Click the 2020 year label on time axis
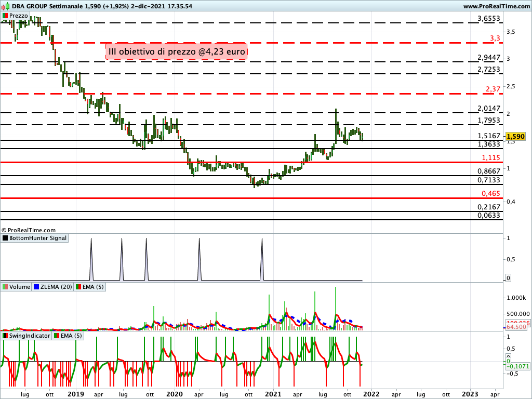The height and width of the screenshot is (399, 532). 175,394
